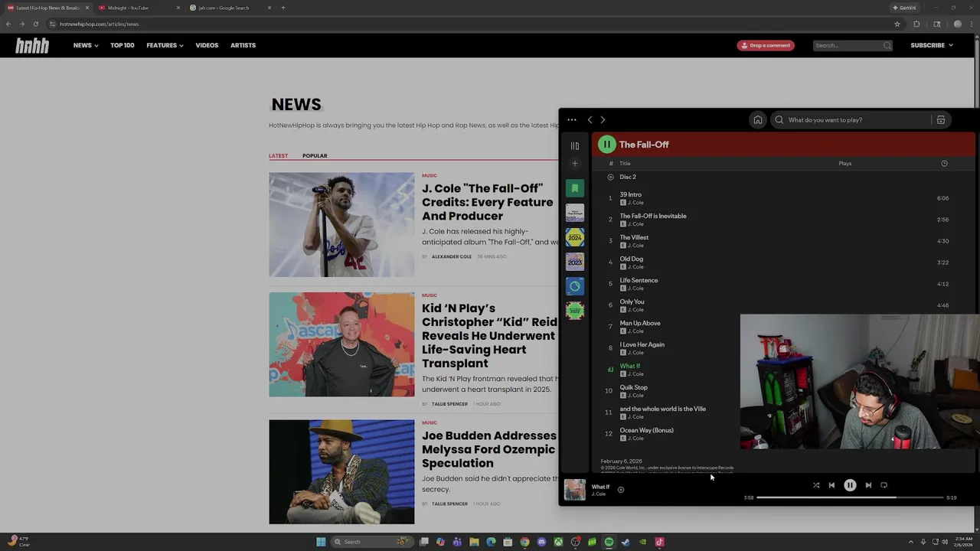Open SUBSCRIBE dropdown on HNHH site
Image resolution: width=980 pixels, height=551 pixels.
click(x=932, y=45)
